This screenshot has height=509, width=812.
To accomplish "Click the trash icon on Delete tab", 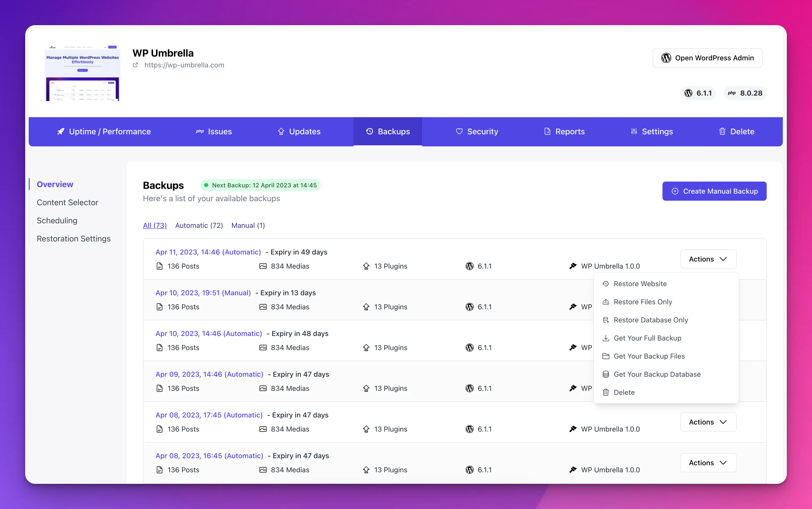I will (x=722, y=132).
